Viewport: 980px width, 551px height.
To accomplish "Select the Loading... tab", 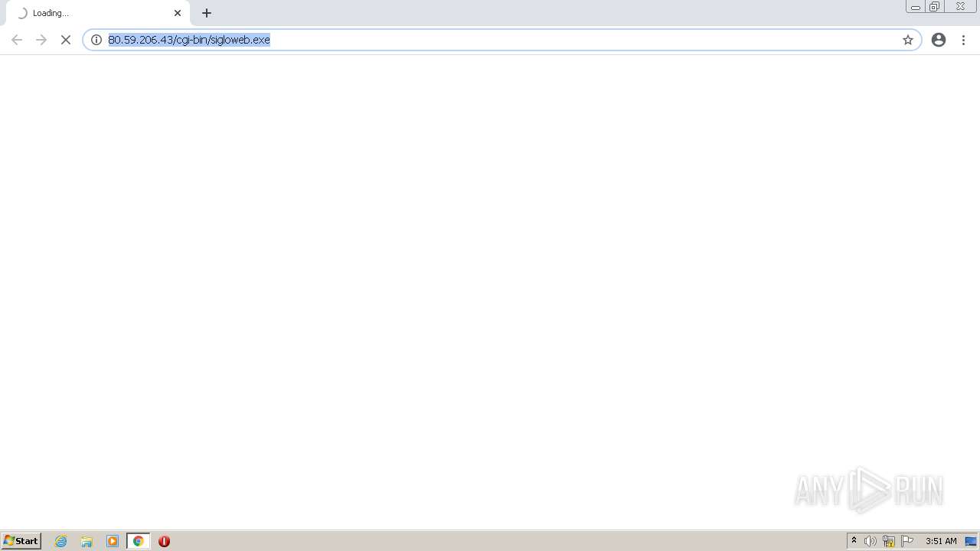I will [98, 13].
